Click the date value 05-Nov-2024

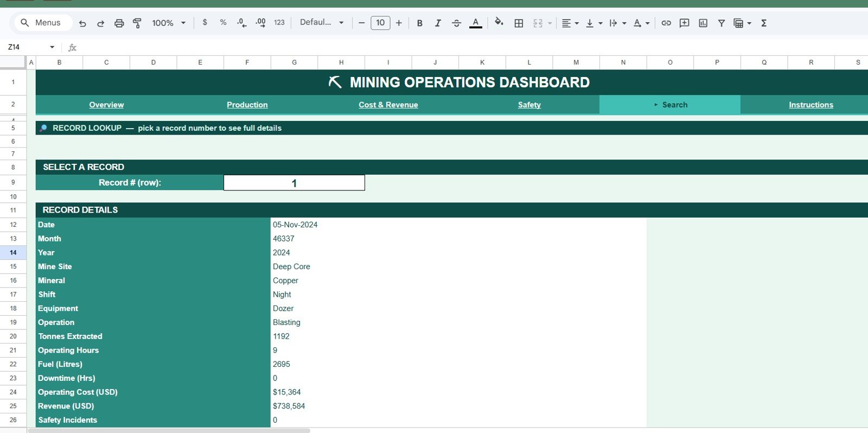coord(295,225)
